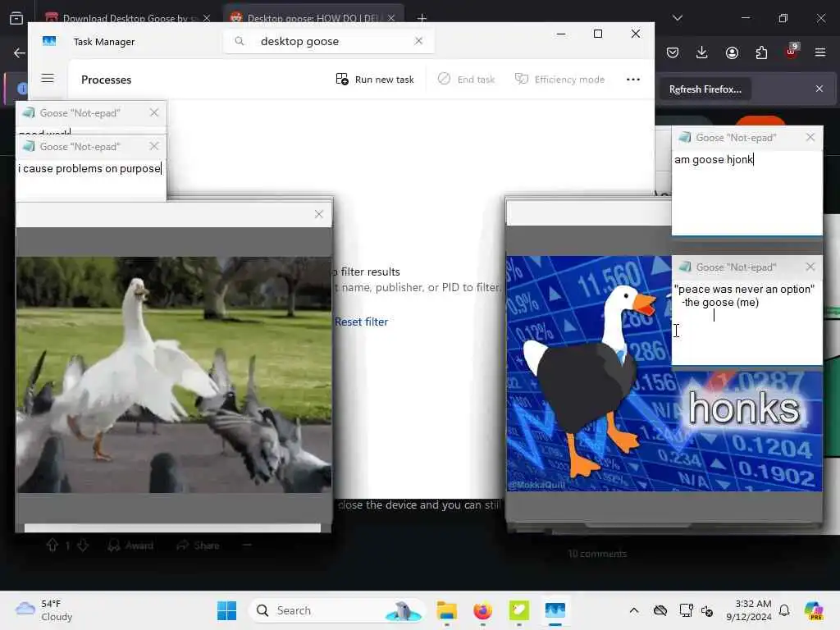Open the Firefox account icon
This screenshot has height=630, width=840.
click(732, 52)
